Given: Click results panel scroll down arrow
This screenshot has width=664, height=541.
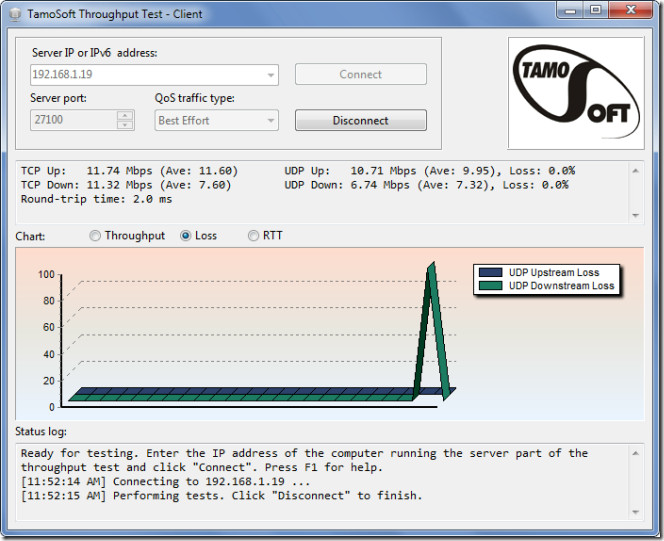Looking at the screenshot, I should (x=635, y=215).
